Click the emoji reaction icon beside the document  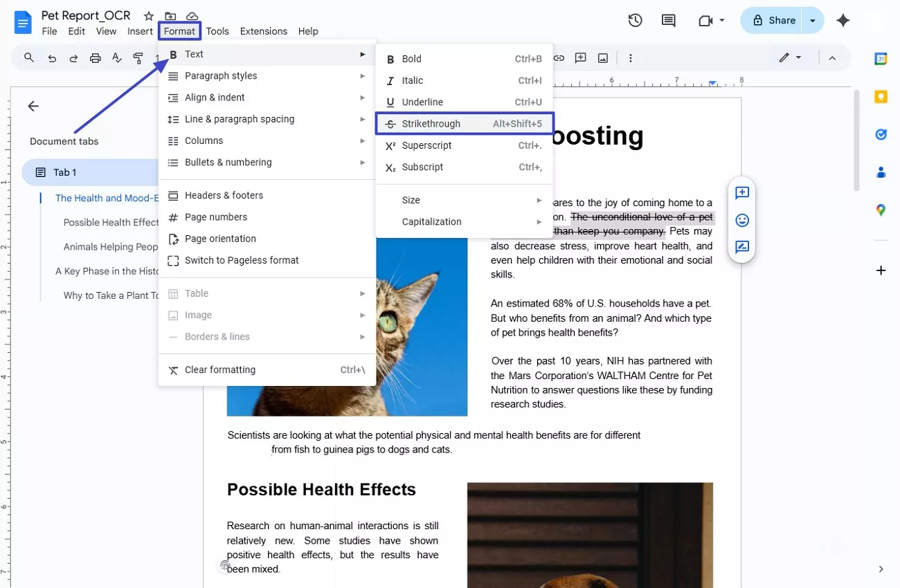coord(741,220)
